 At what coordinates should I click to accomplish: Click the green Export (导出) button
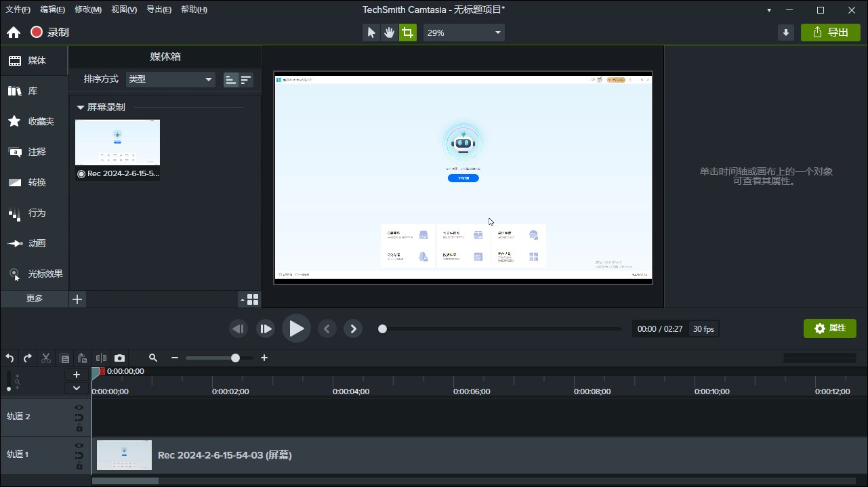coord(830,33)
